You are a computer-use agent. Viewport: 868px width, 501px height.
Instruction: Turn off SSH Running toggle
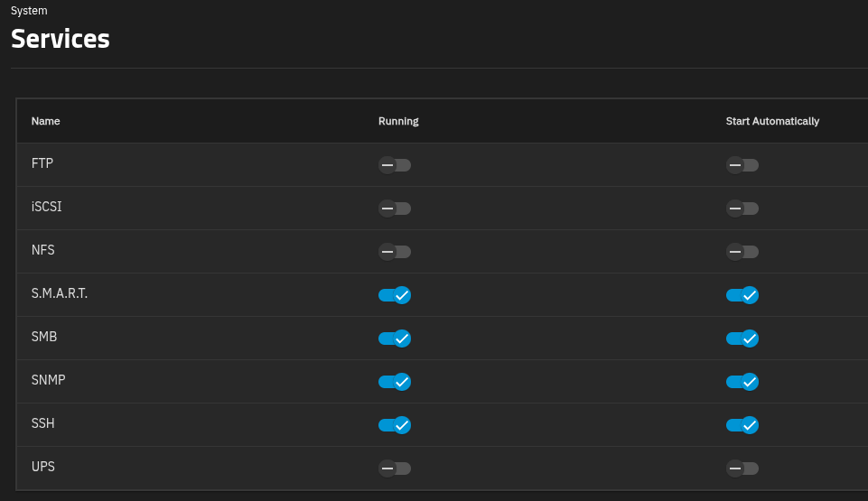pos(395,425)
